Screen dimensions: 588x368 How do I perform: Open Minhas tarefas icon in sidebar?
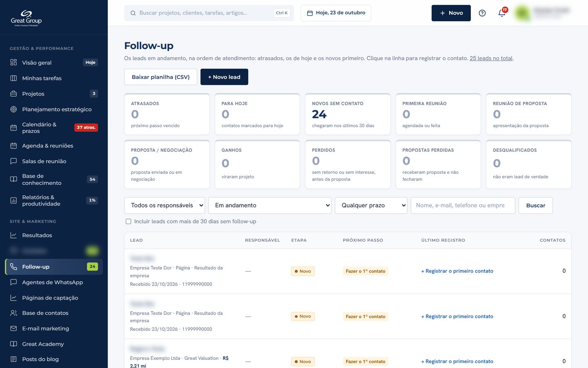[13, 78]
